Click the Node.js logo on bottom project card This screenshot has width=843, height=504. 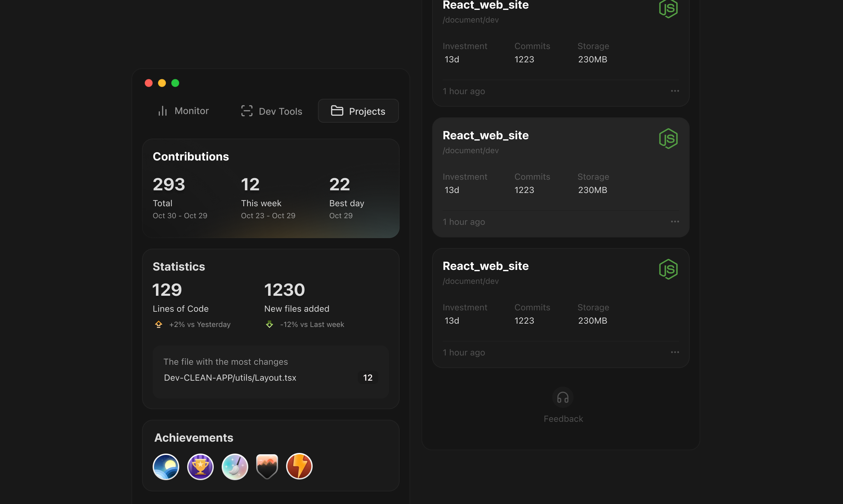(668, 269)
